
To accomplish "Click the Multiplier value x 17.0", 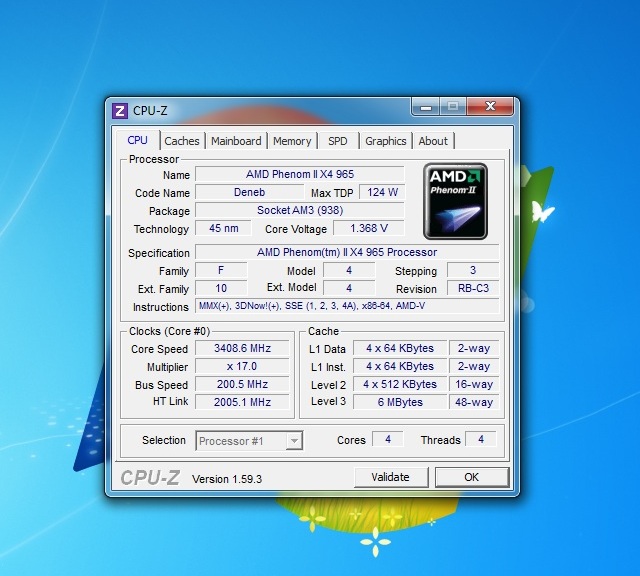I will pos(242,366).
